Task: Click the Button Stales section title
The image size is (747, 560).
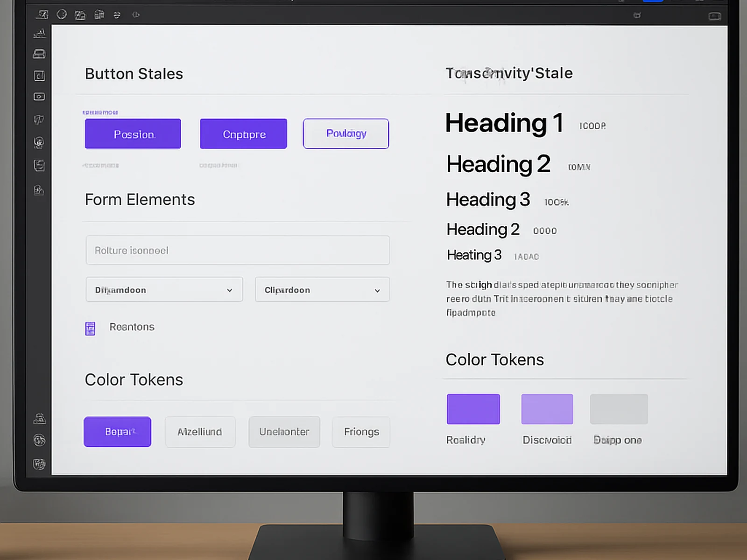Action: [x=134, y=74]
